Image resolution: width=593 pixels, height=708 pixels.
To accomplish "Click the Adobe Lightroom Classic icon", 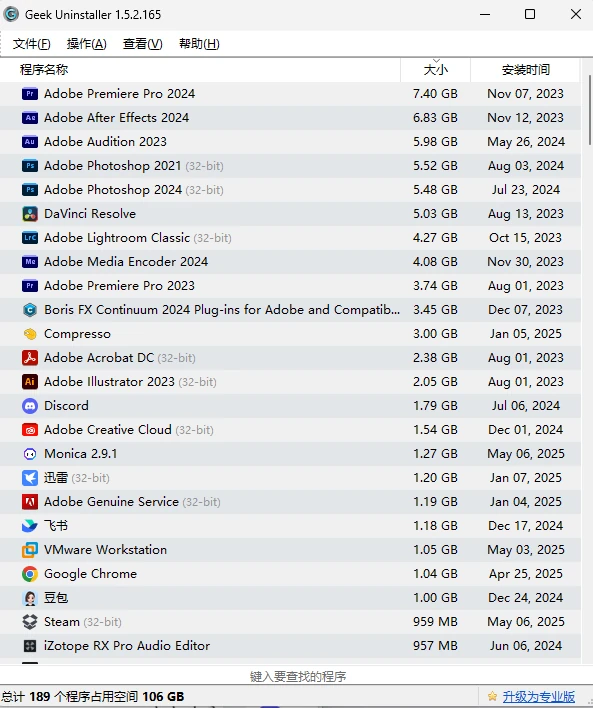I will 30,238.
